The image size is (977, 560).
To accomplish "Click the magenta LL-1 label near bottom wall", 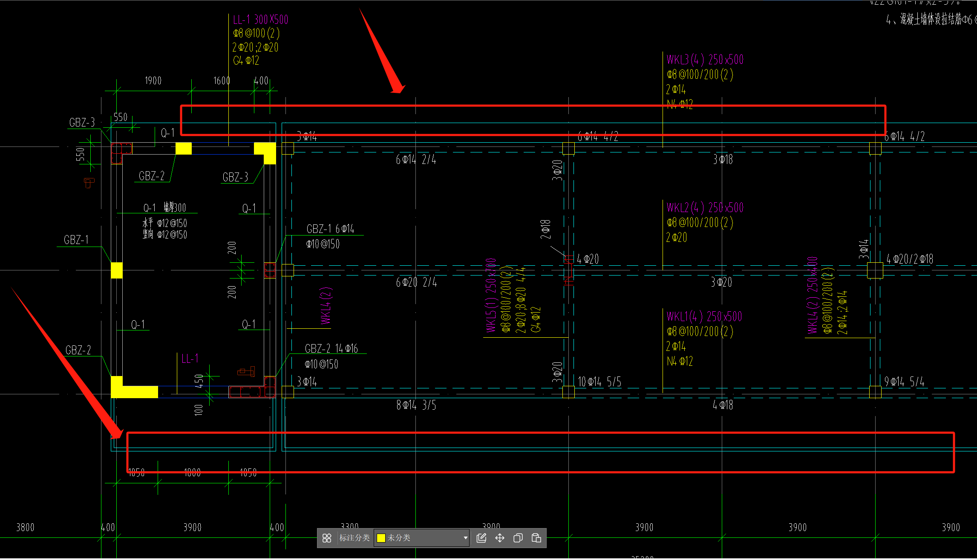I will [x=190, y=359].
